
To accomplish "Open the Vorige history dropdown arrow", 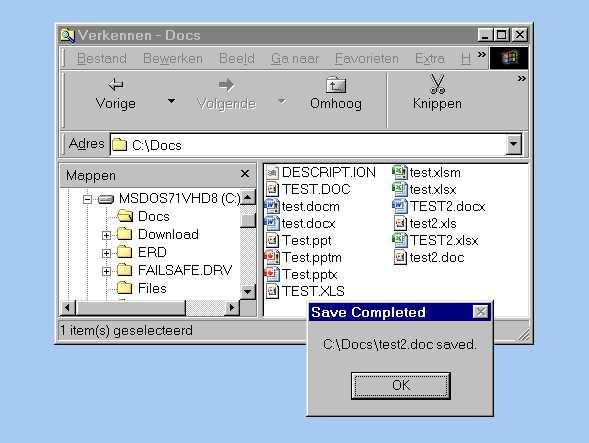I will coord(171,101).
